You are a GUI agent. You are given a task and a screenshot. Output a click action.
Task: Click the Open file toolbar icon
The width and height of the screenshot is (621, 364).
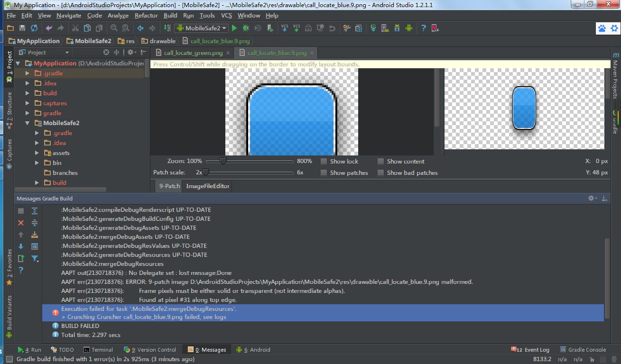pos(10,28)
